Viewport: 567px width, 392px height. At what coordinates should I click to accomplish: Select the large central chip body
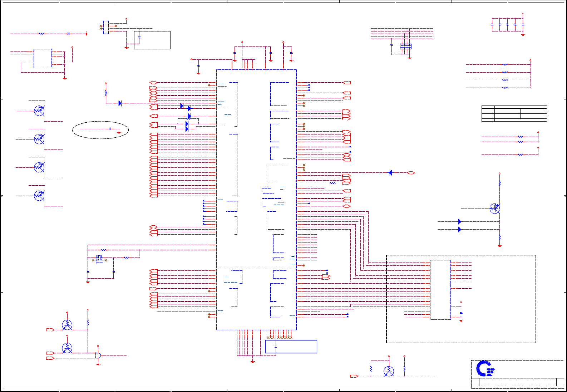click(256, 200)
